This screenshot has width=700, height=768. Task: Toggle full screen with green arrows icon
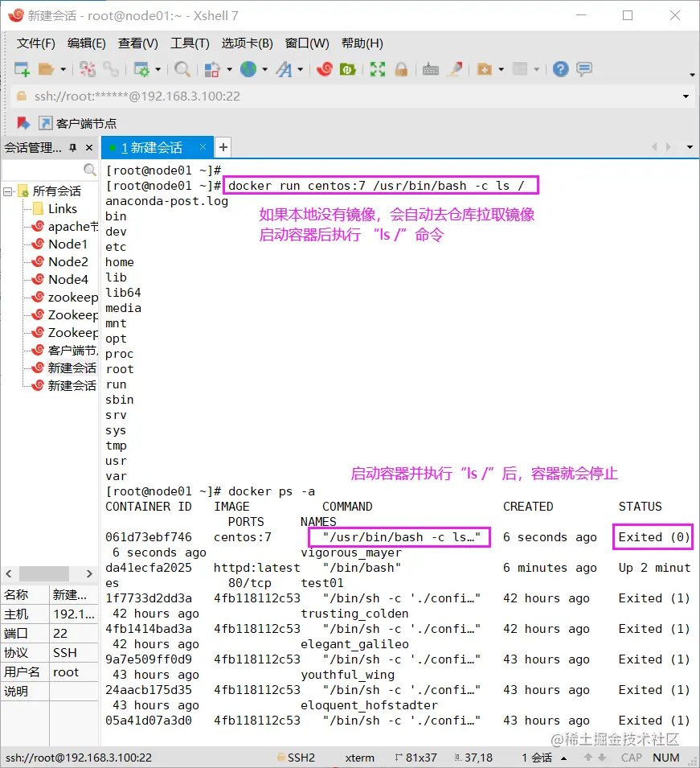coord(378,69)
